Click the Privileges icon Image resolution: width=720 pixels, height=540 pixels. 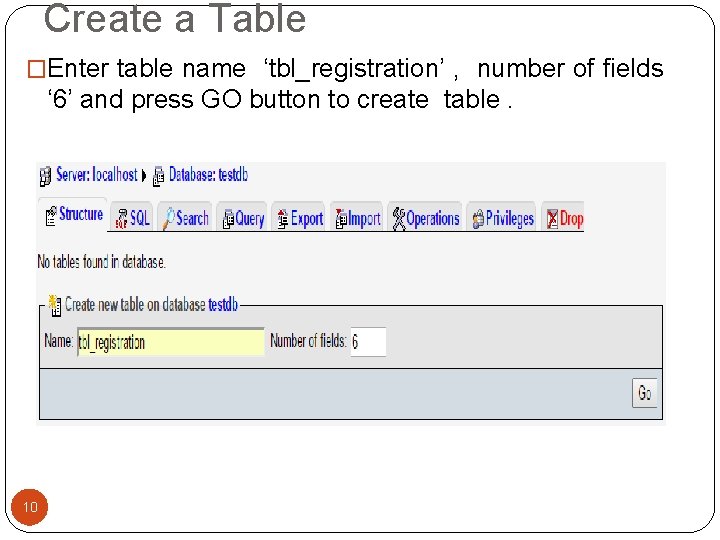[x=478, y=219]
